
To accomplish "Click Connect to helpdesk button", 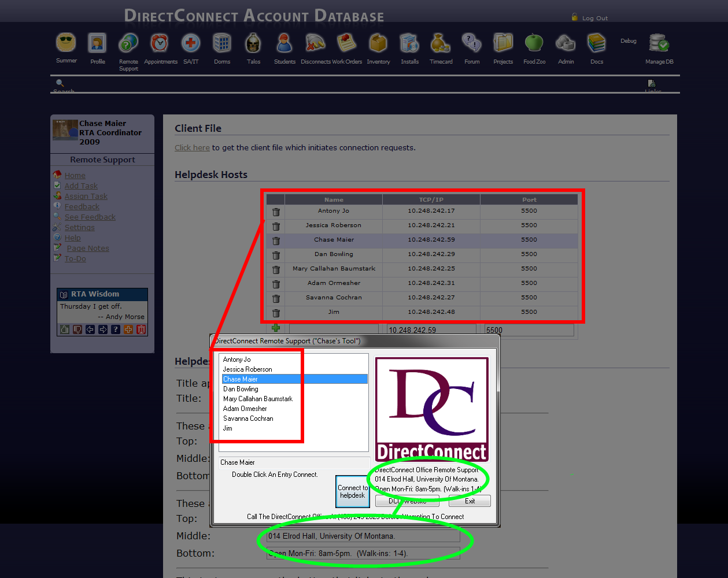I will coord(353,491).
